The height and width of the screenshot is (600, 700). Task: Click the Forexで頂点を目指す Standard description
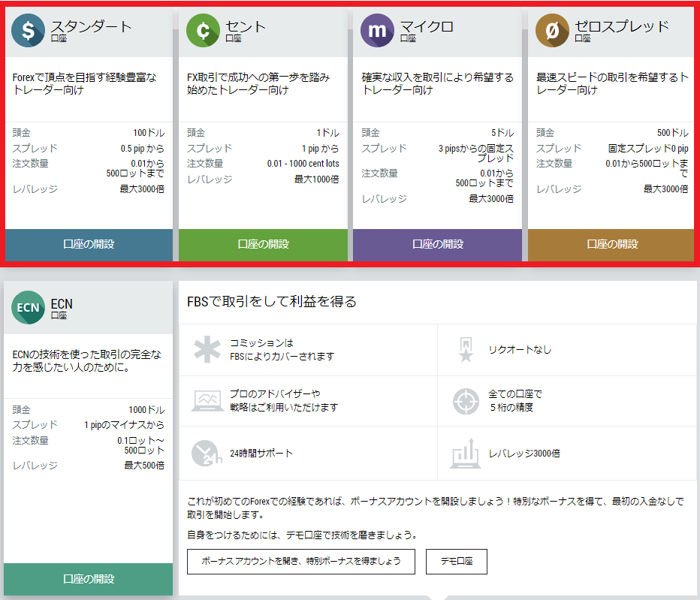pos(85,84)
